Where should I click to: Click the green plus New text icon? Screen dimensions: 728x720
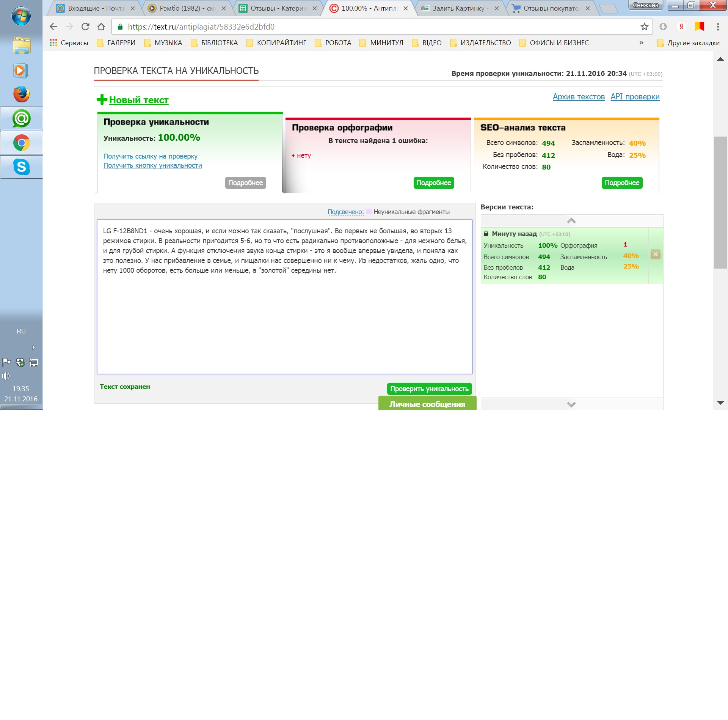click(102, 99)
